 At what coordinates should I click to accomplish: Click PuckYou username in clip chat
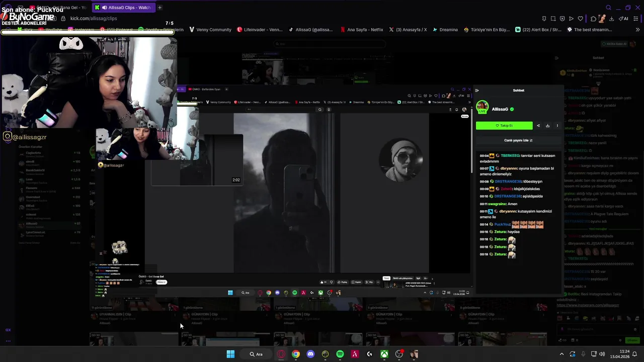coord(502,224)
